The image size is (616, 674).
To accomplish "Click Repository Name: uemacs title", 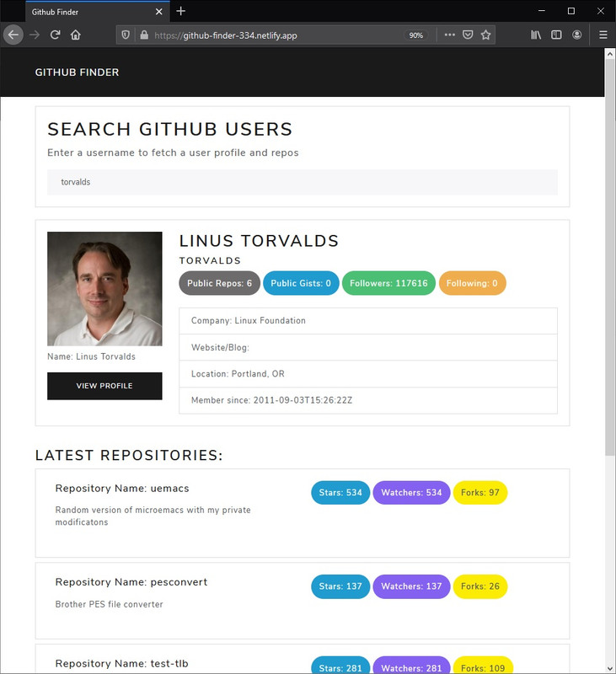I will tap(122, 489).
